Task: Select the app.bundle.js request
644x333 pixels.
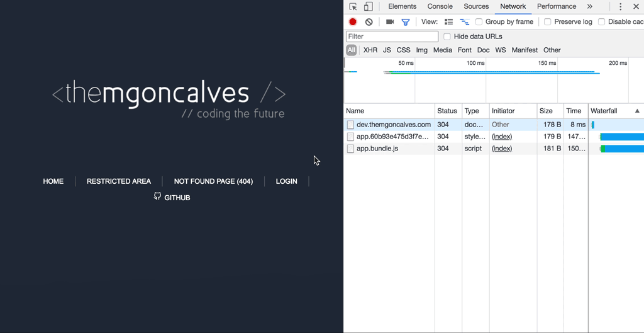Action: pyautogui.click(x=494, y=149)
